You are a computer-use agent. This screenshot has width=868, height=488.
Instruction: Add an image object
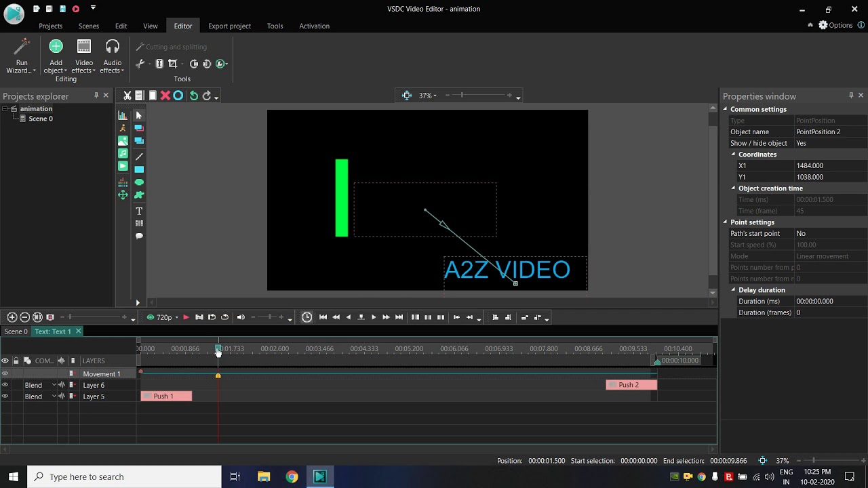(123, 141)
